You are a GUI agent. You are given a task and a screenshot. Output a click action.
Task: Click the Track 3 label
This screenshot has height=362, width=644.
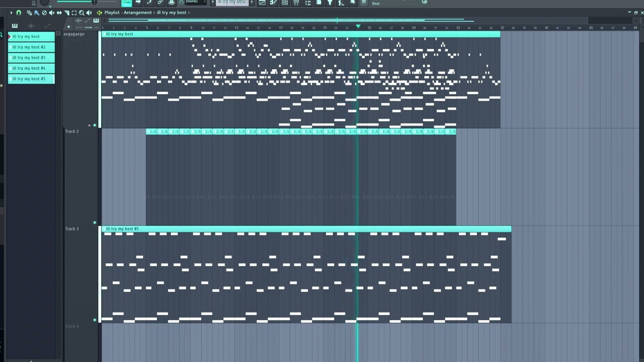tap(71, 229)
